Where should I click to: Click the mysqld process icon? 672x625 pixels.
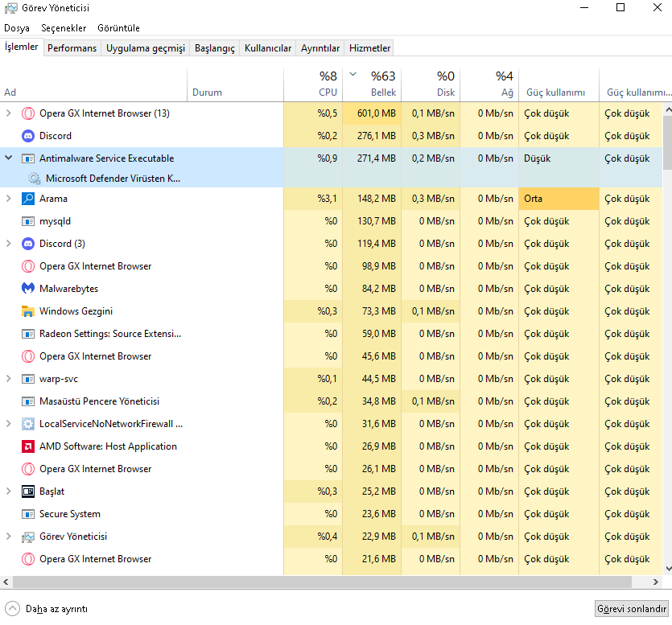[27, 221]
